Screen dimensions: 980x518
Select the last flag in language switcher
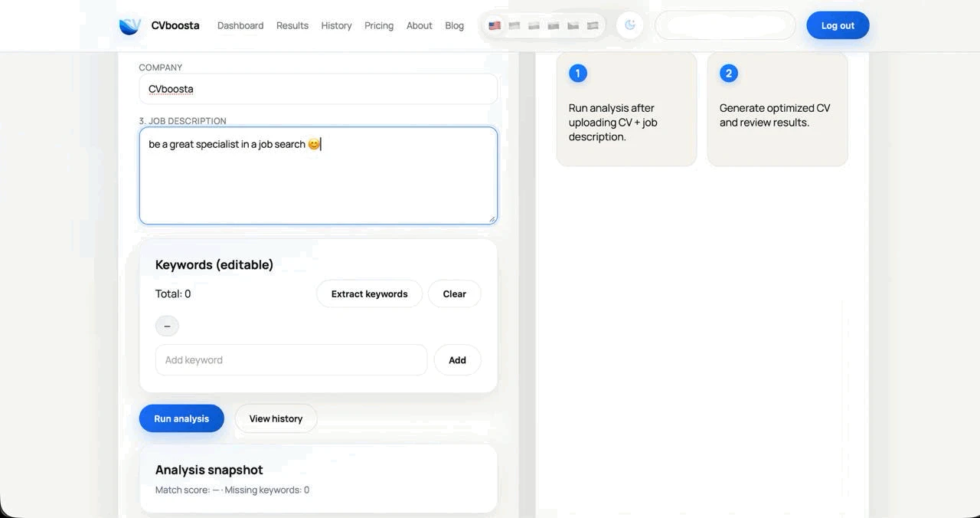[593, 25]
